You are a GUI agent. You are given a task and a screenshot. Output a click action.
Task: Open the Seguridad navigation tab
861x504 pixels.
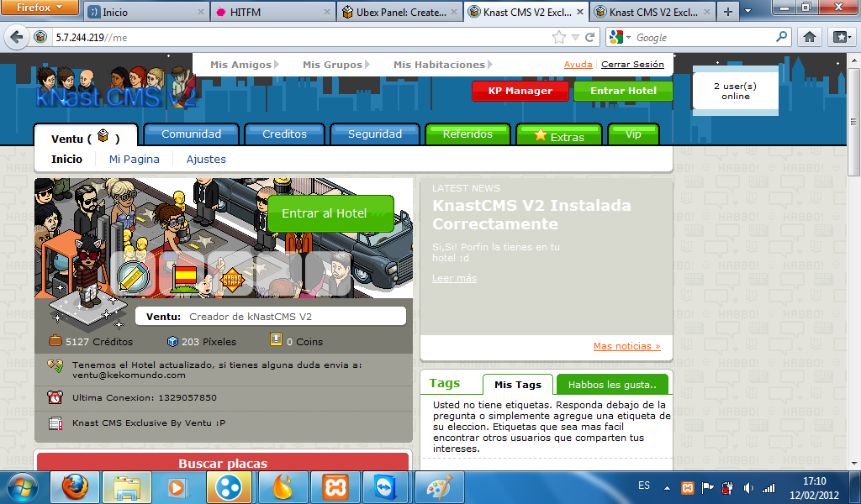pos(374,134)
